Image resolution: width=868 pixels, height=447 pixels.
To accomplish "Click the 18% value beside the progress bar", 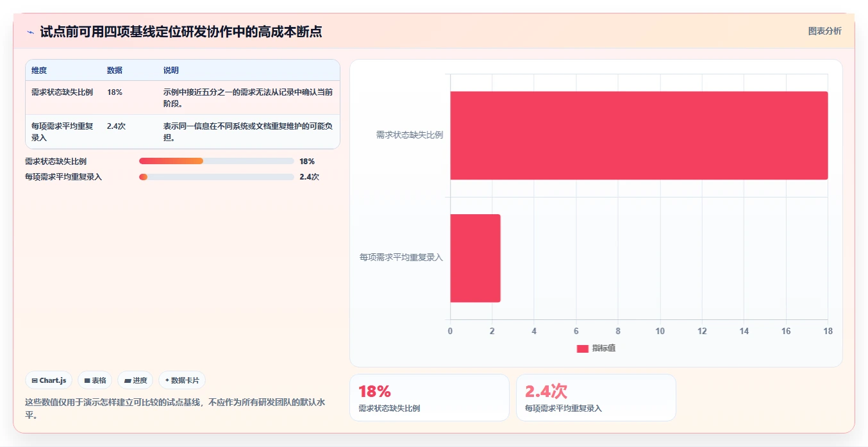I will click(307, 161).
